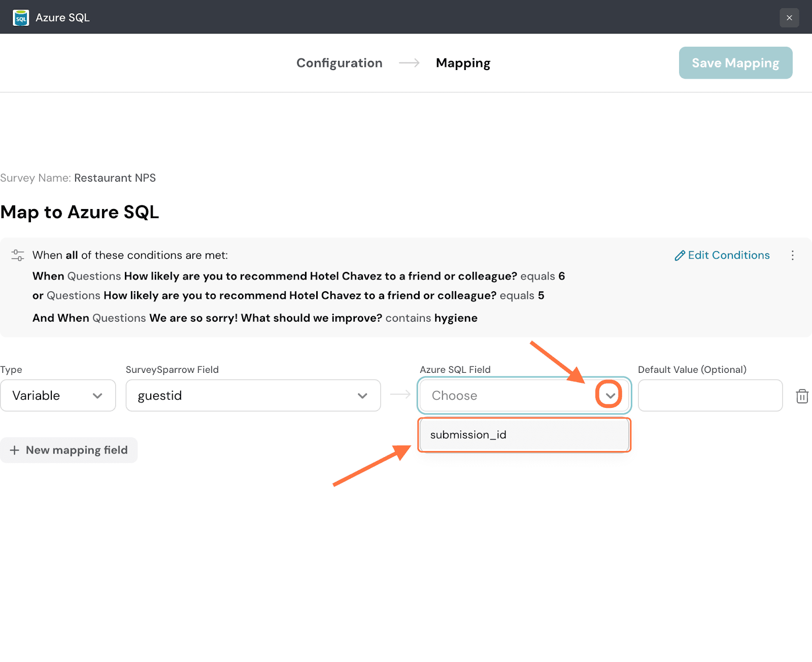The height and width of the screenshot is (662, 812).
Task: Click the Azure SQL logo icon
Action: pyautogui.click(x=21, y=18)
